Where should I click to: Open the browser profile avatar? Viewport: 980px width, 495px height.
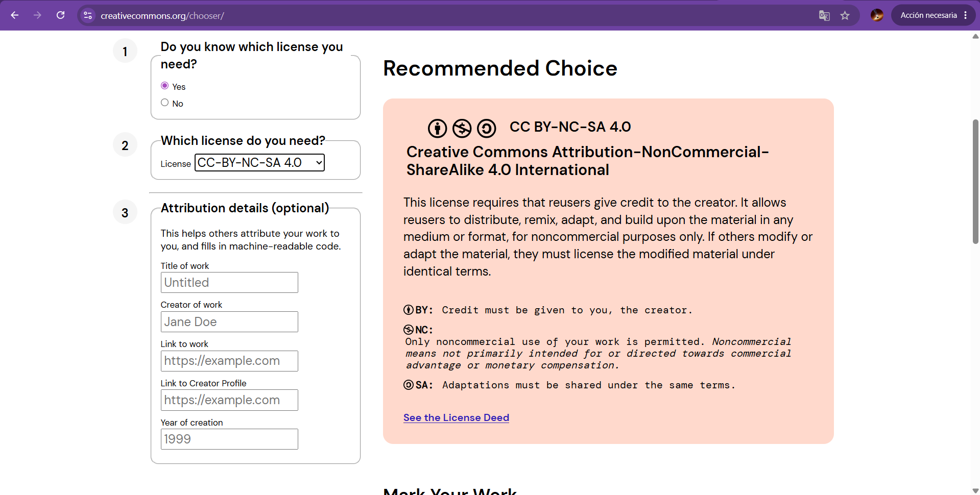[x=877, y=15]
